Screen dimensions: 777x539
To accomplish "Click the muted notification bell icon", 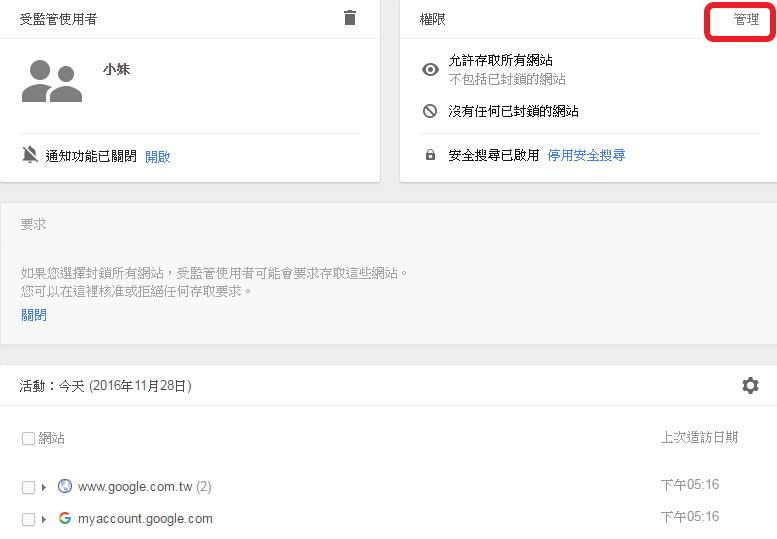I will coord(30,155).
